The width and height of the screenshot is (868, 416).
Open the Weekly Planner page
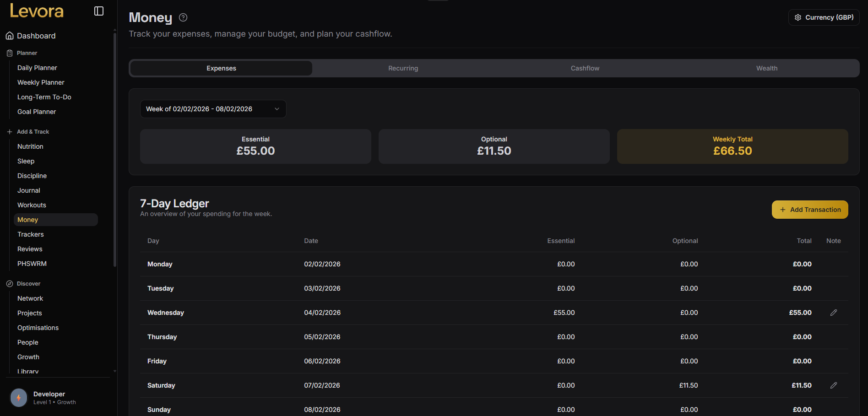pos(41,82)
